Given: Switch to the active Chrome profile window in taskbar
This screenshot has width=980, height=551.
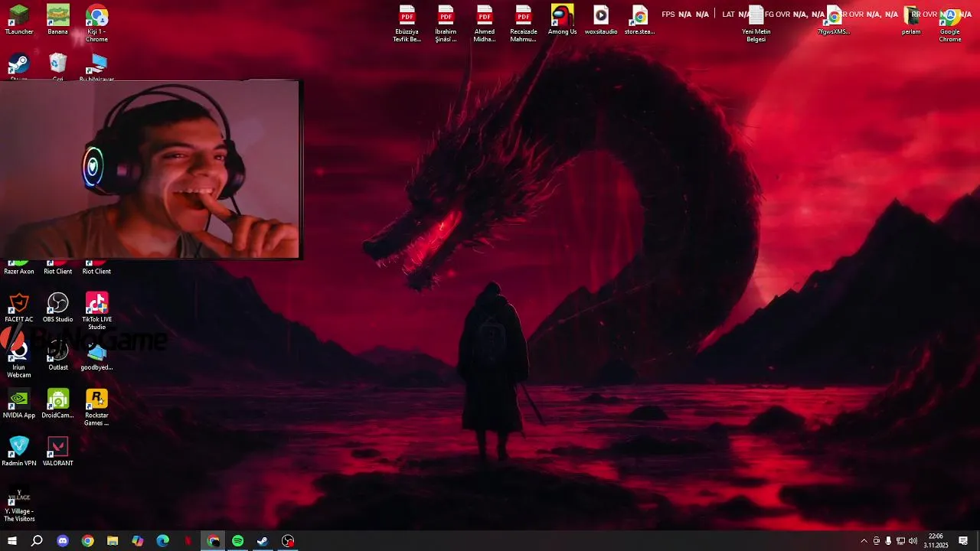Looking at the screenshot, I should click(x=213, y=541).
